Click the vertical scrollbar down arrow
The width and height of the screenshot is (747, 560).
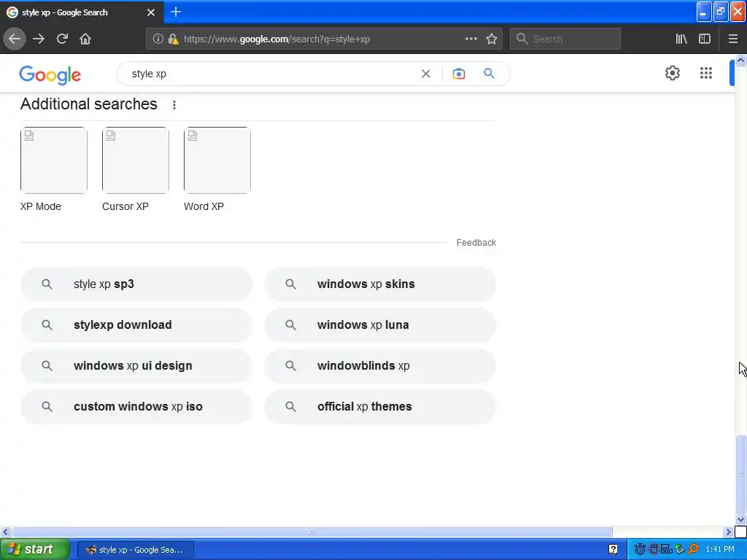740,519
